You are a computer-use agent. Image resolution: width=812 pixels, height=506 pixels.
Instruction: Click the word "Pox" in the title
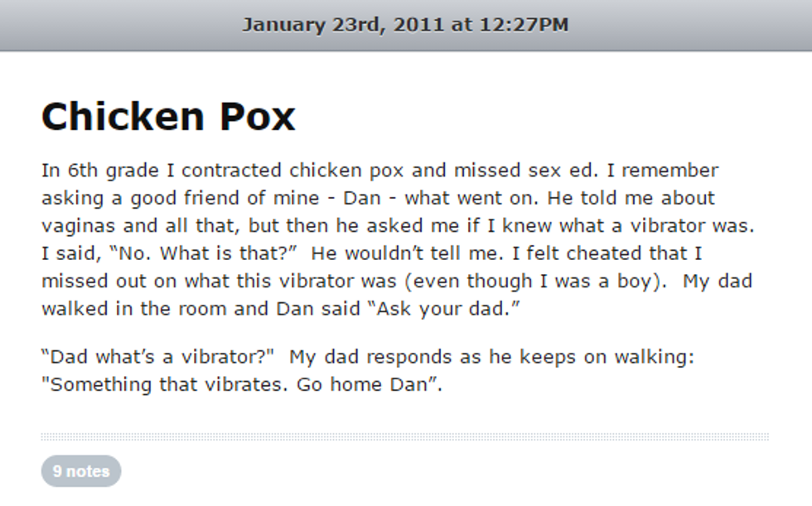(x=257, y=117)
